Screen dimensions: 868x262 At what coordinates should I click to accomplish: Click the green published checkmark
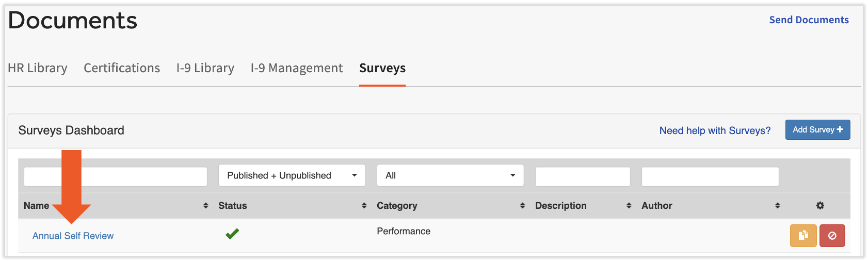[232, 234]
